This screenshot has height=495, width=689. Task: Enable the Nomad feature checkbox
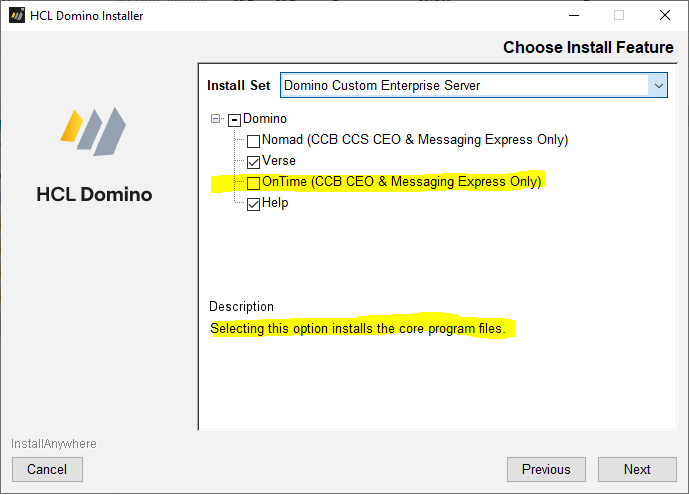point(253,141)
